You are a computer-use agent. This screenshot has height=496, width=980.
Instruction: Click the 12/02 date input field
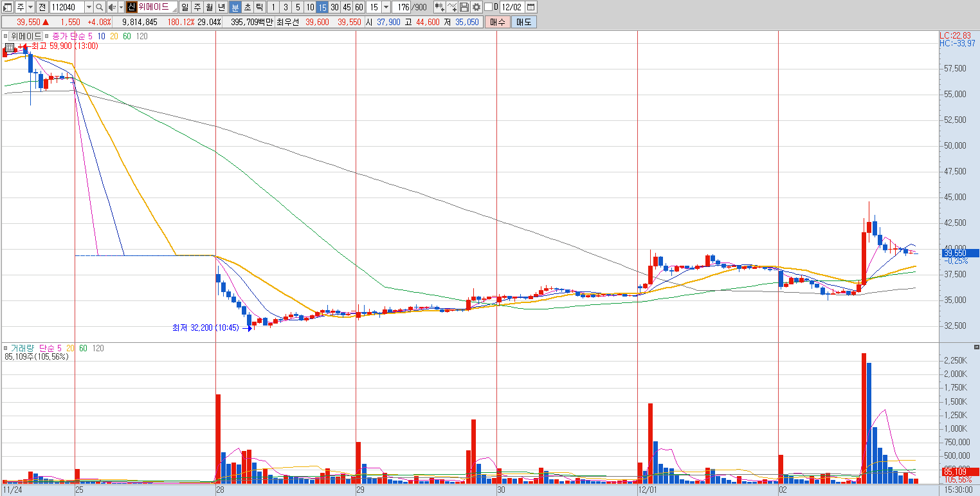511,7
